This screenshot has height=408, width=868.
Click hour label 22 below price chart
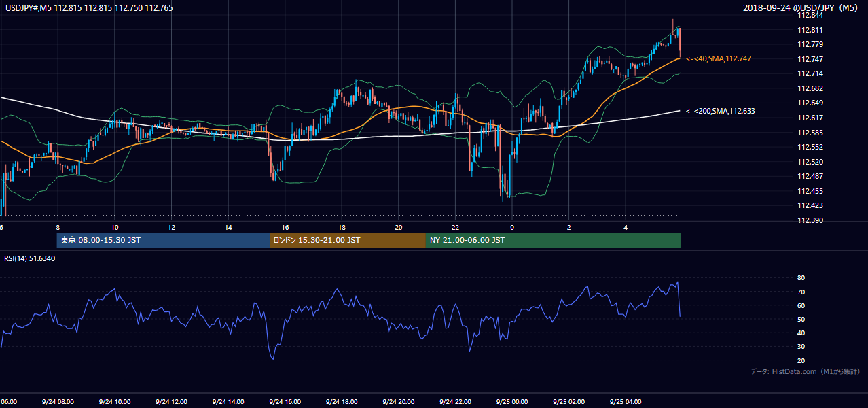click(x=455, y=227)
